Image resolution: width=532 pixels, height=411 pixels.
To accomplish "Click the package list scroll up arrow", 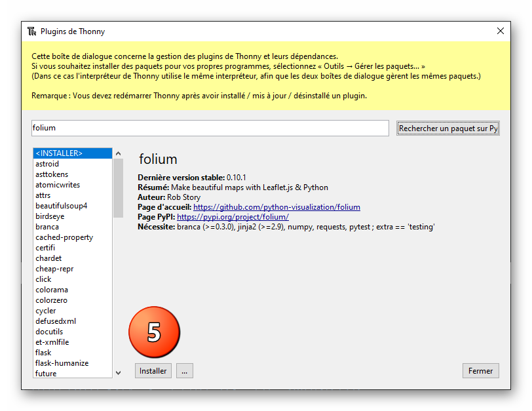I will tap(118, 153).
